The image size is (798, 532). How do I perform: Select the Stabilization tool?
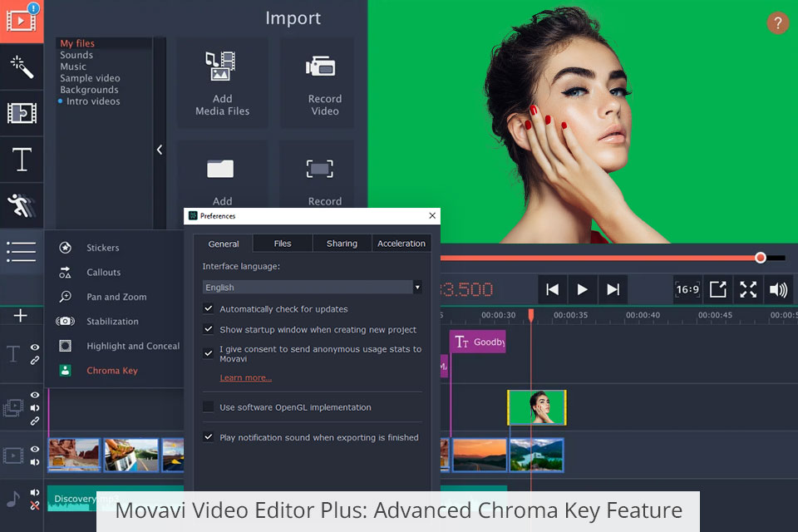(x=112, y=321)
